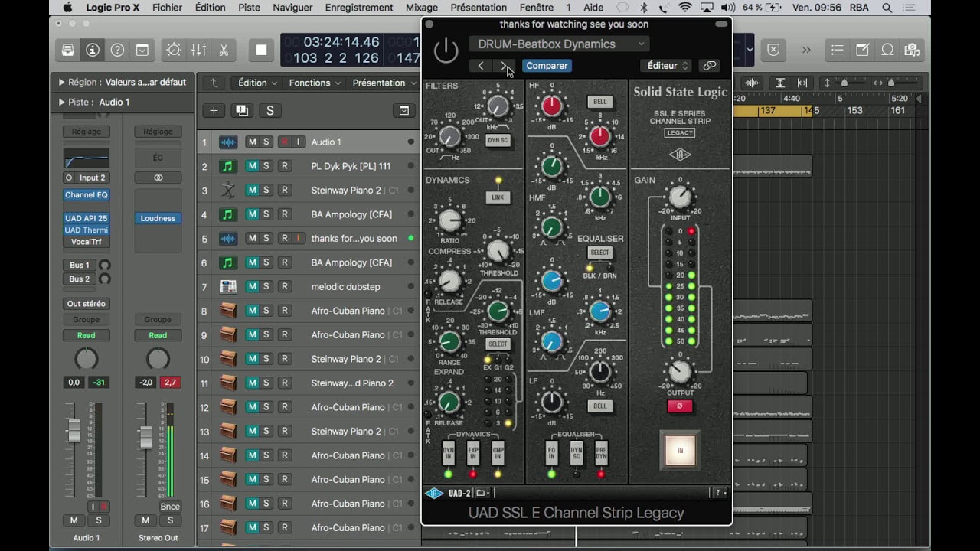Image resolution: width=980 pixels, height=551 pixels.
Task: Open Quick Help question mark icon
Action: point(117,50)
